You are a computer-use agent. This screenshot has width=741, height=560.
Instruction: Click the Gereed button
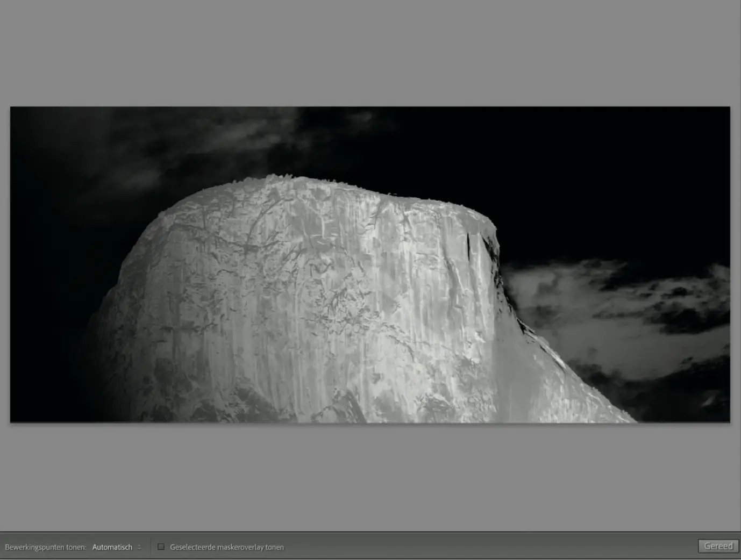718,546
